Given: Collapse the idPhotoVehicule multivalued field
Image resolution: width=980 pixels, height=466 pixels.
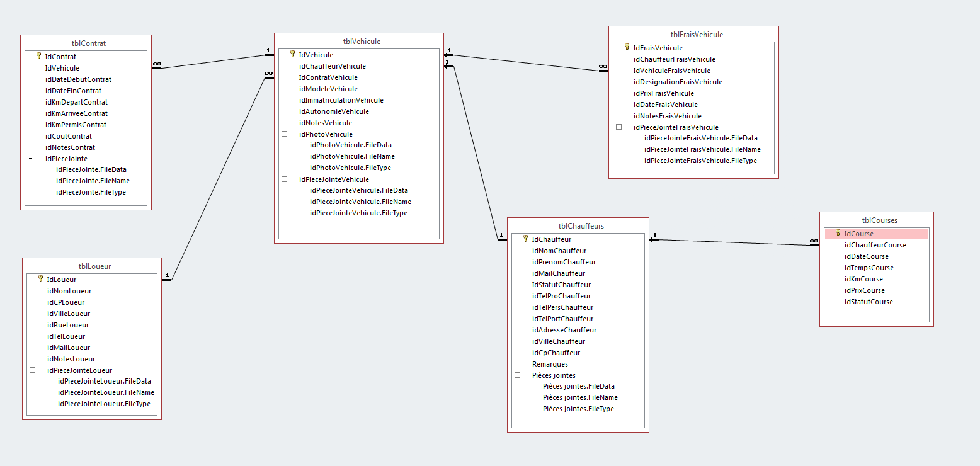Looking at the screenshot, I should pos(284,134).
